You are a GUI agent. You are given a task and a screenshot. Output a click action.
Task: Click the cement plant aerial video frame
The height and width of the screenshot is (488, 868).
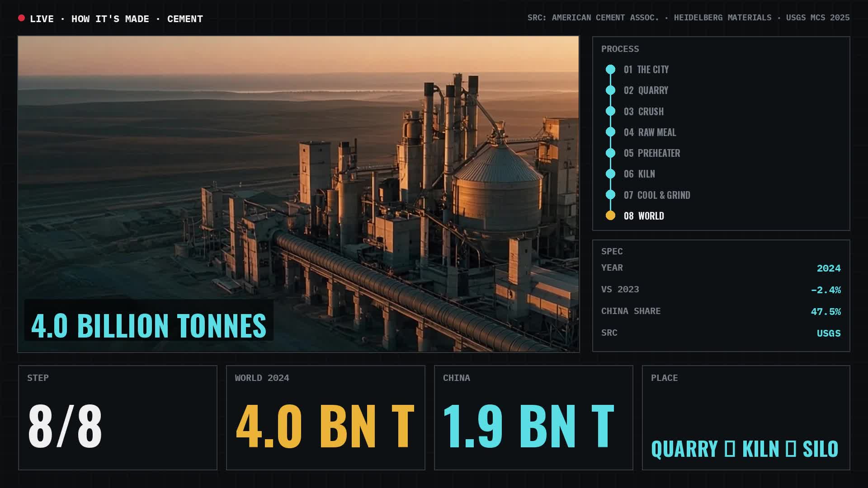pos(298,194)
